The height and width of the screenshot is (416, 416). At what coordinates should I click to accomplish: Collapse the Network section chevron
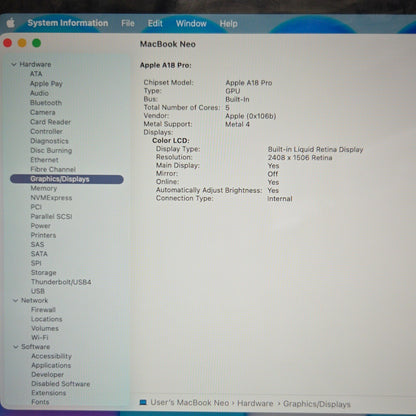point(15,300)
